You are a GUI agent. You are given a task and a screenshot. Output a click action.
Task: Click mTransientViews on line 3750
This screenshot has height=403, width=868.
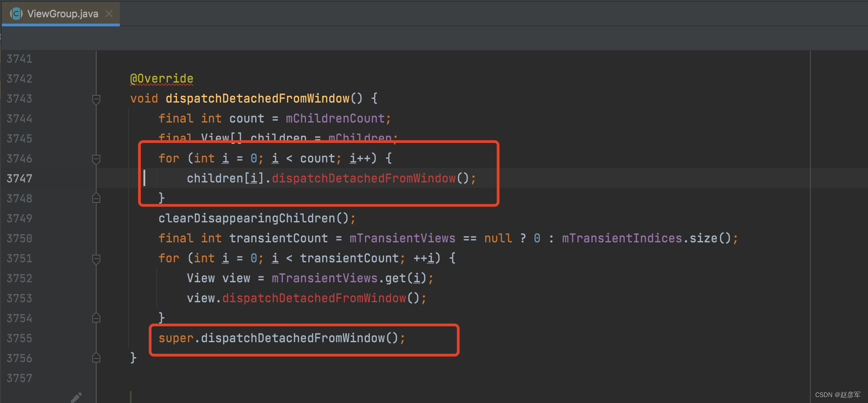[402, 239]
